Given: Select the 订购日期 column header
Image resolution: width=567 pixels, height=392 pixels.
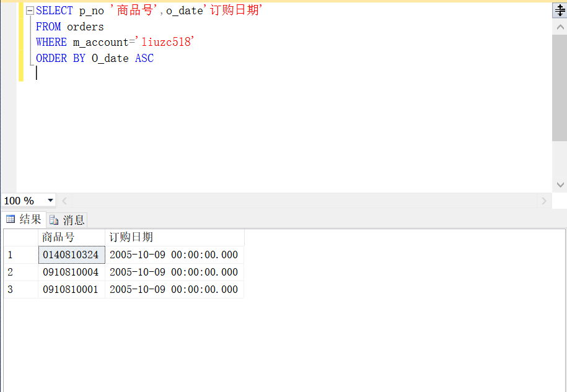Looking at the screenshot, I should 175,237.
